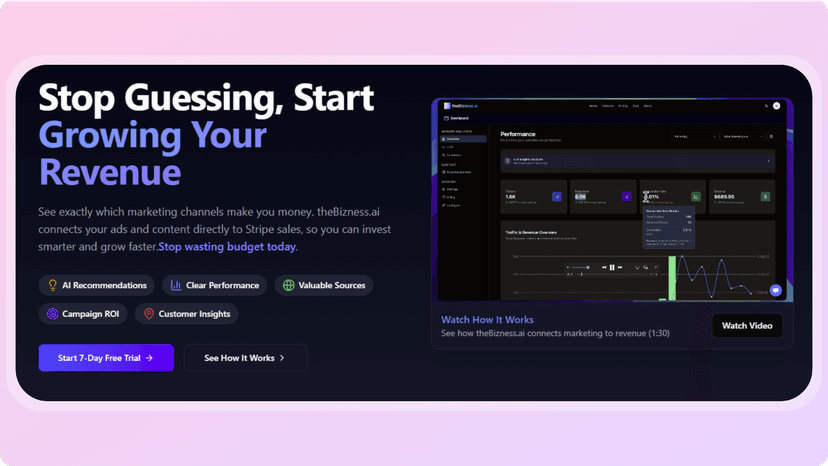Click the green Conversion Rate card icon
828x466 pixels.
click(696, 197)
